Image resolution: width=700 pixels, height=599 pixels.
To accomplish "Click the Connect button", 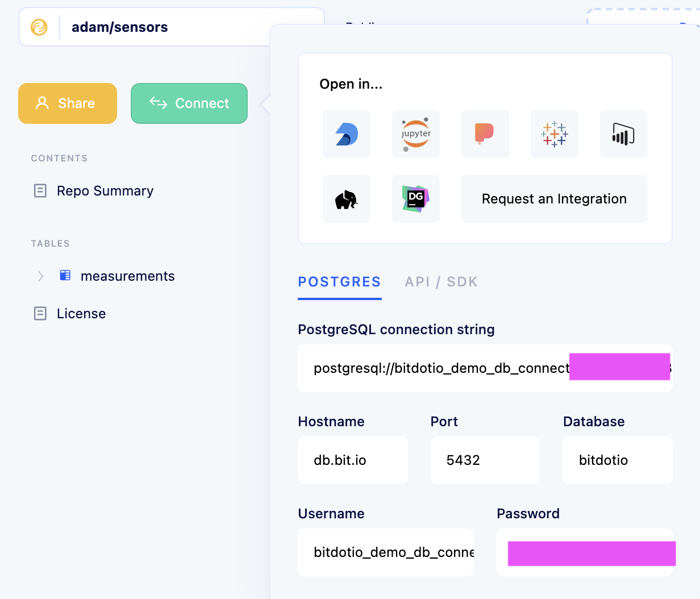I will tap(189, 103).
